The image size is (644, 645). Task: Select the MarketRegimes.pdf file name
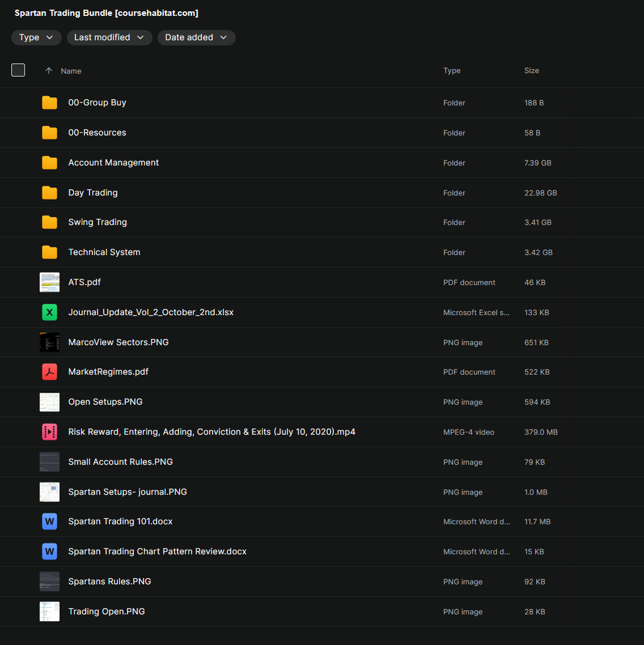(108, 372)
